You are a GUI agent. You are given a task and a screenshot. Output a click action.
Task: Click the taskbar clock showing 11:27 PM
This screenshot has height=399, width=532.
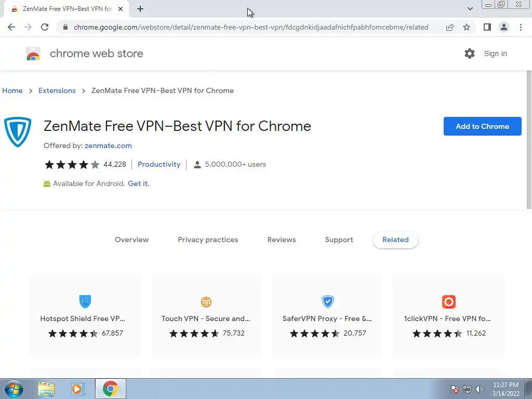coord(506,389)
